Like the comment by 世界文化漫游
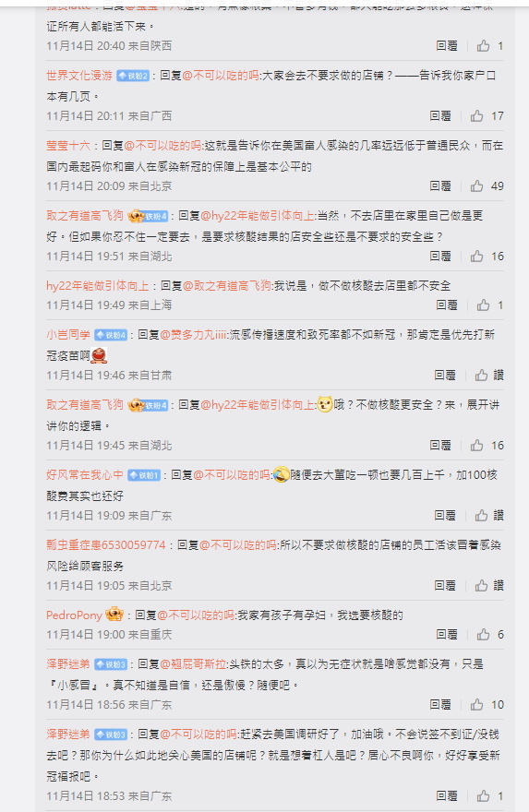Image resolution: width=529 pixels, height=812 pixels. [x=476, y=116]
